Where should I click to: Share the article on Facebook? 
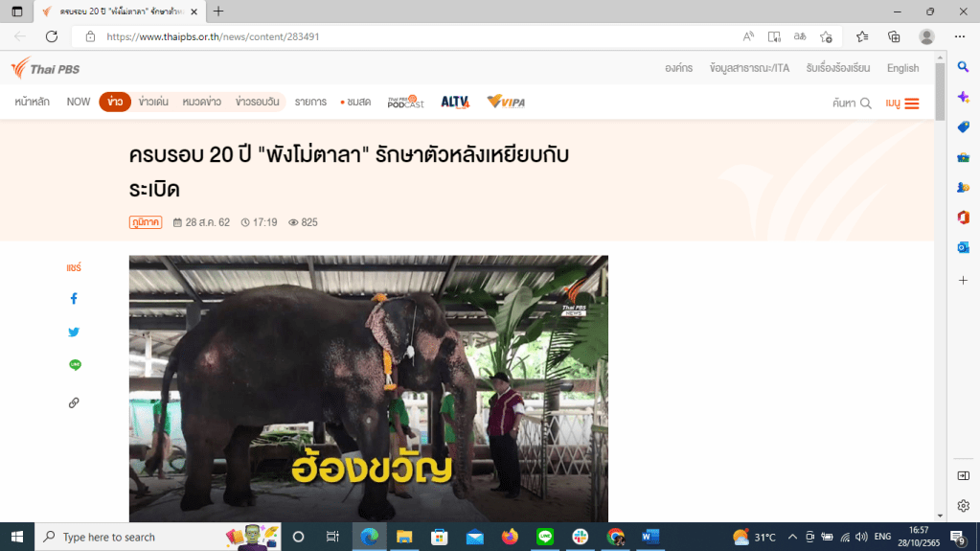[x=74, y=299]
